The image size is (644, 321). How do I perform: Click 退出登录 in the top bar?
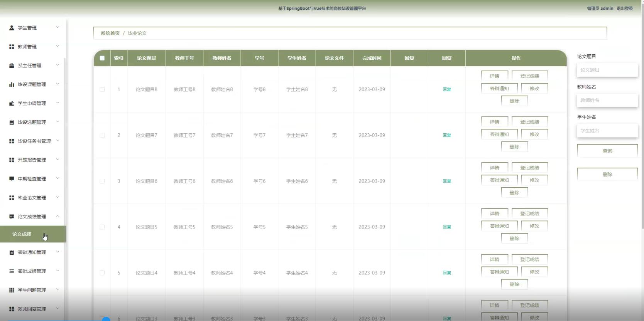[625, 8]
